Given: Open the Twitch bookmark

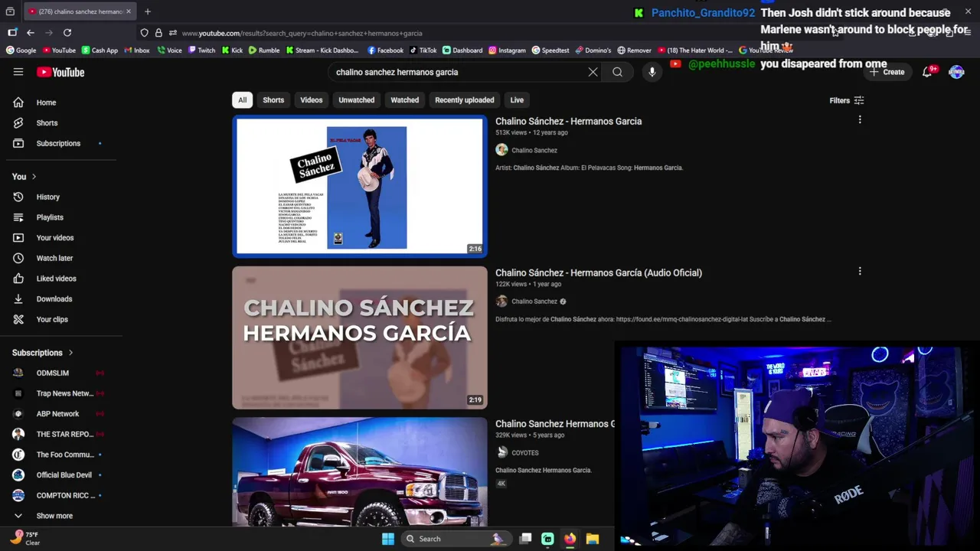Looking at the screenshot, I should 201,51.
